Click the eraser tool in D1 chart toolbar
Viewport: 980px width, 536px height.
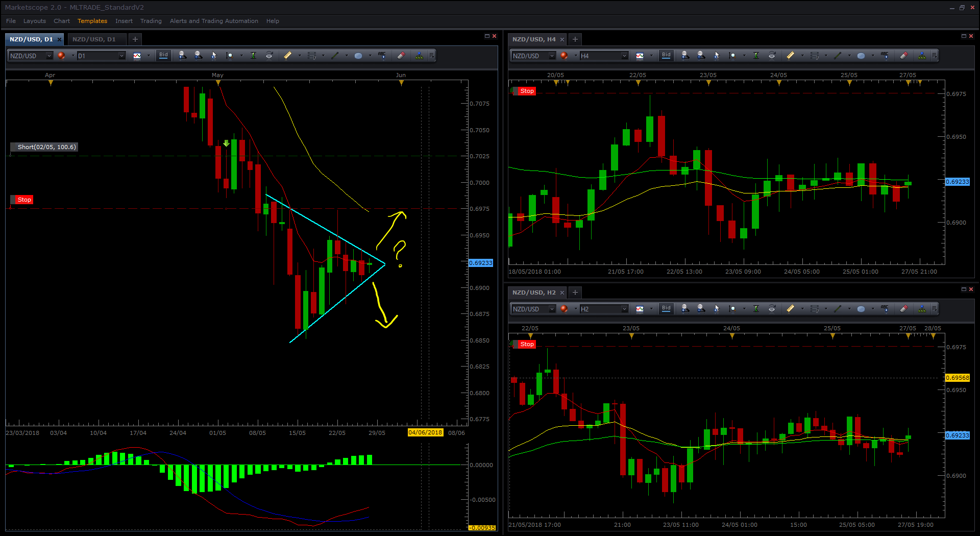click(401, 55)
